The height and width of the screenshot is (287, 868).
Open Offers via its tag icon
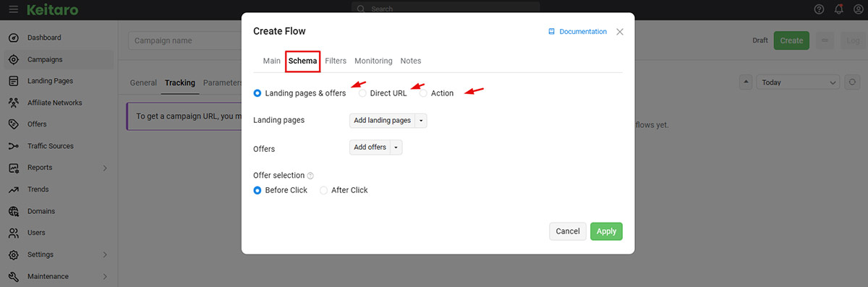(13, 124)
